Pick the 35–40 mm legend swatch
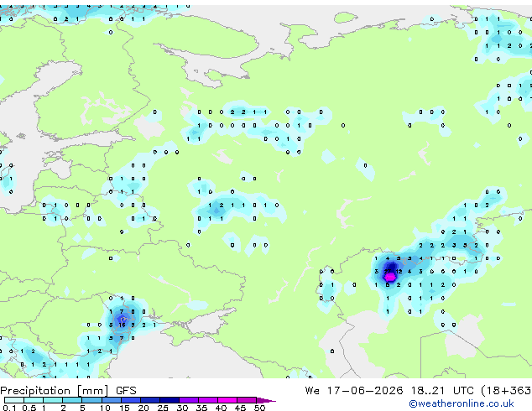Viewport: 532px width, 411px height. (207, 400)
